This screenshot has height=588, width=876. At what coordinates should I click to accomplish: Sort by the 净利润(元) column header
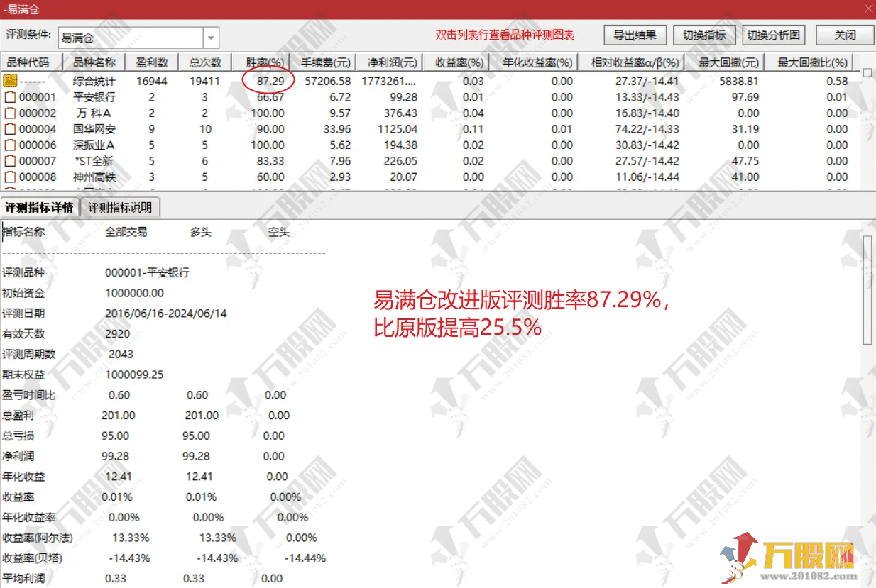[389, 62]
